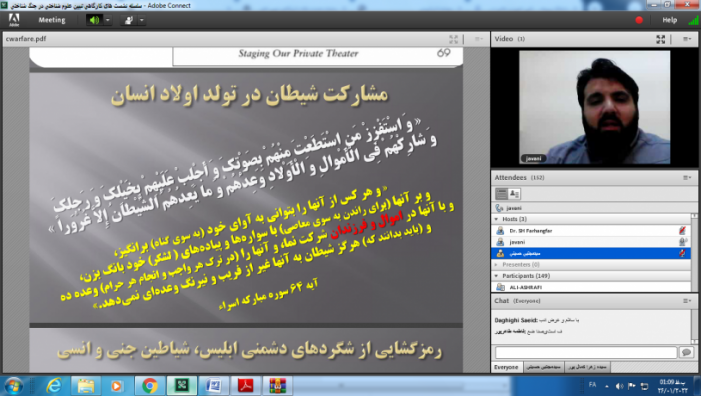Click the red recording indicator
701x396 pixels.
639,20
